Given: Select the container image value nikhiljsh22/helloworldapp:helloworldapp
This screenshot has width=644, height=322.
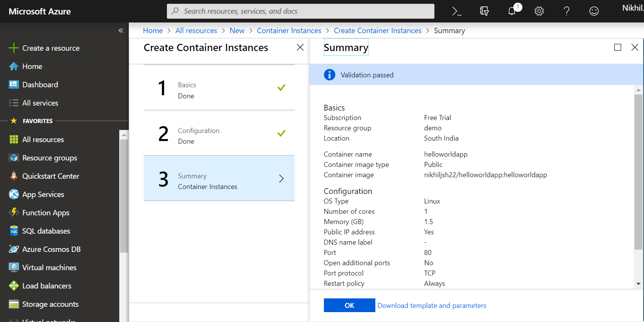Looking at the screenshot, I should (x=485, y=175).
